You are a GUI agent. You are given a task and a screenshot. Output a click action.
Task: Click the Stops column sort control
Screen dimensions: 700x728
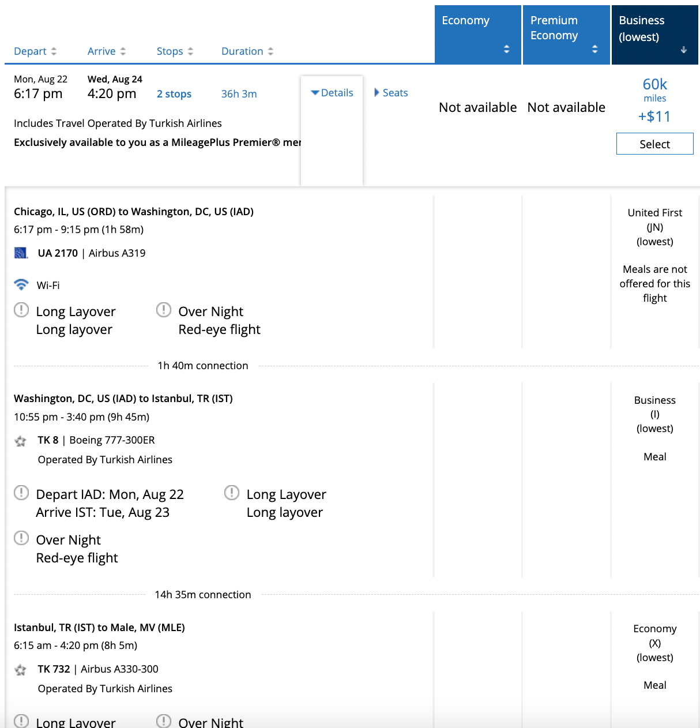coord(190,51)
